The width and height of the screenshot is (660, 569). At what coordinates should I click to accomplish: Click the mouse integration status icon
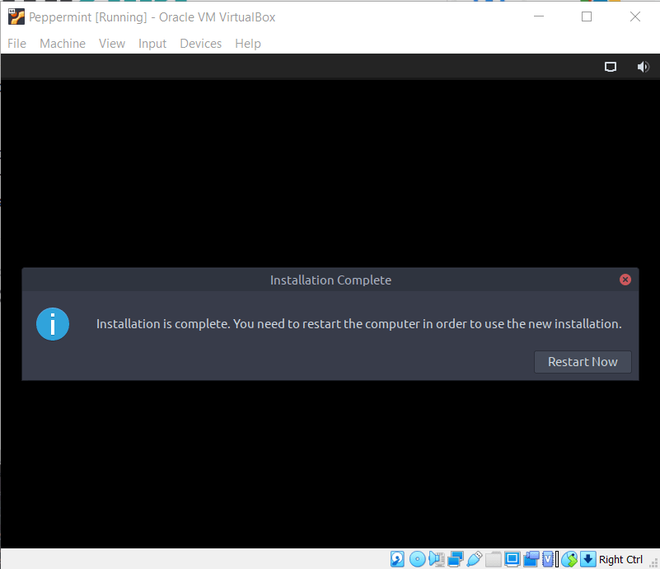570,559
